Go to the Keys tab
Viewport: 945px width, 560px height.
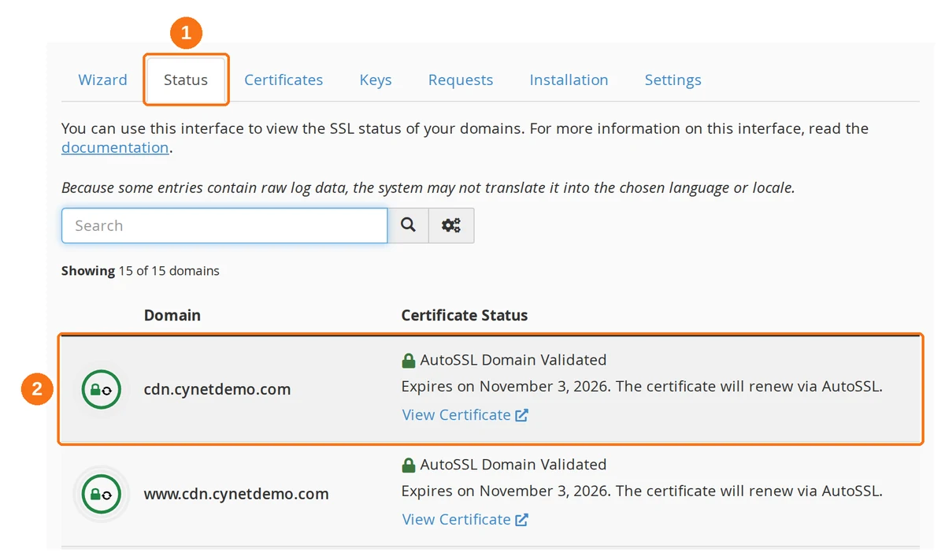click(x=376, y=80)
